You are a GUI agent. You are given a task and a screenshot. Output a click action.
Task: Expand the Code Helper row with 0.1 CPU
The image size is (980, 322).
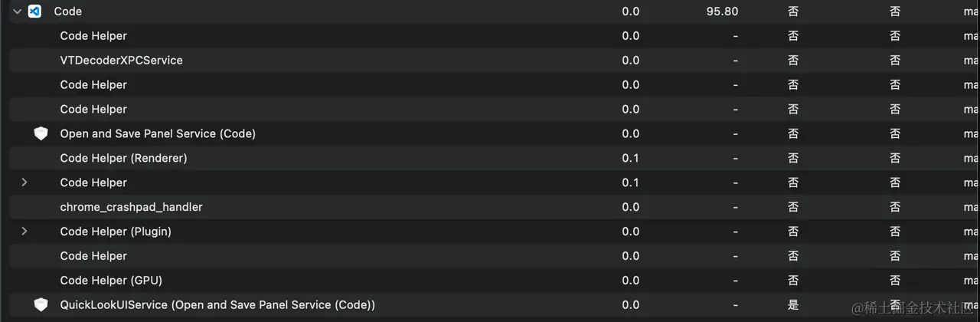[24, 182]
